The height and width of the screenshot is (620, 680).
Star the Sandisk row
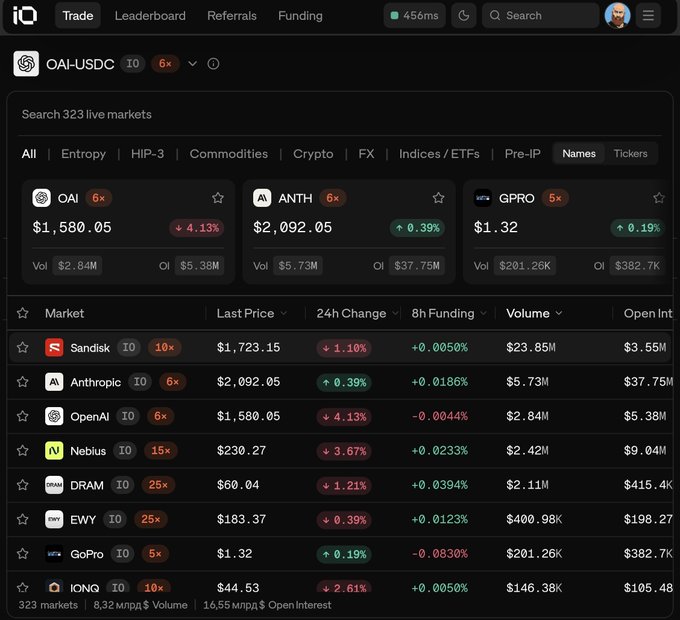point(23,348)
